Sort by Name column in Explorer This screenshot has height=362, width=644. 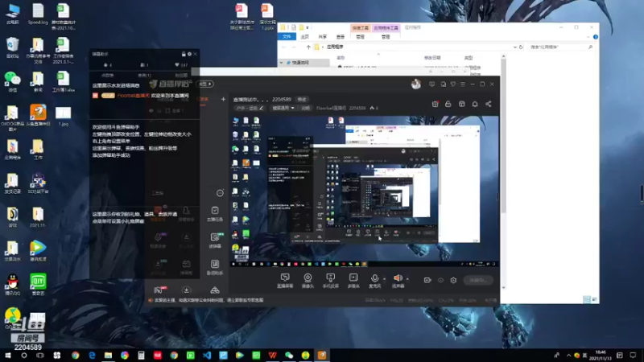pyautogui.click(x=341, y=58)
